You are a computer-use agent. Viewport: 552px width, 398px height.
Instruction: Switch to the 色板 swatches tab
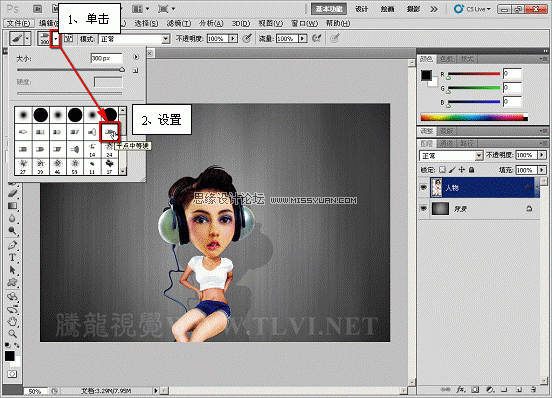[x=446, y=59]
